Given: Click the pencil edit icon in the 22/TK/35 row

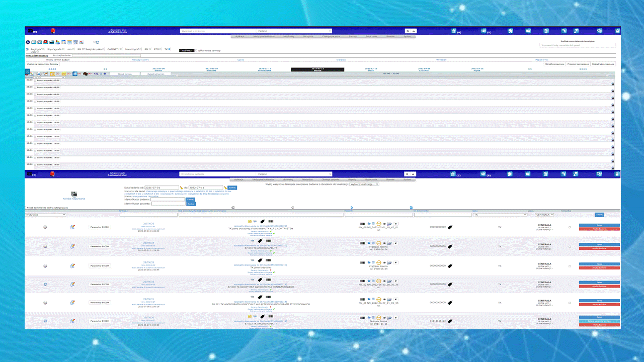Looking at the screenshot, I should point(72,227).
